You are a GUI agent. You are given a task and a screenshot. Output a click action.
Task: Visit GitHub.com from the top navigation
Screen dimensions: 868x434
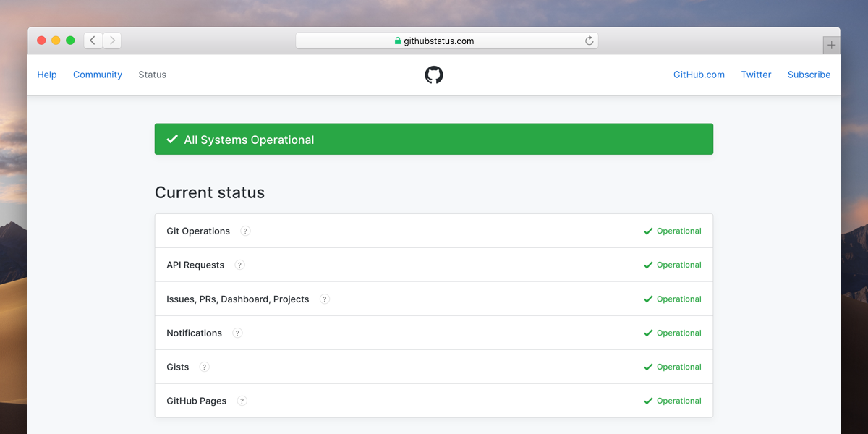(698, 75)
